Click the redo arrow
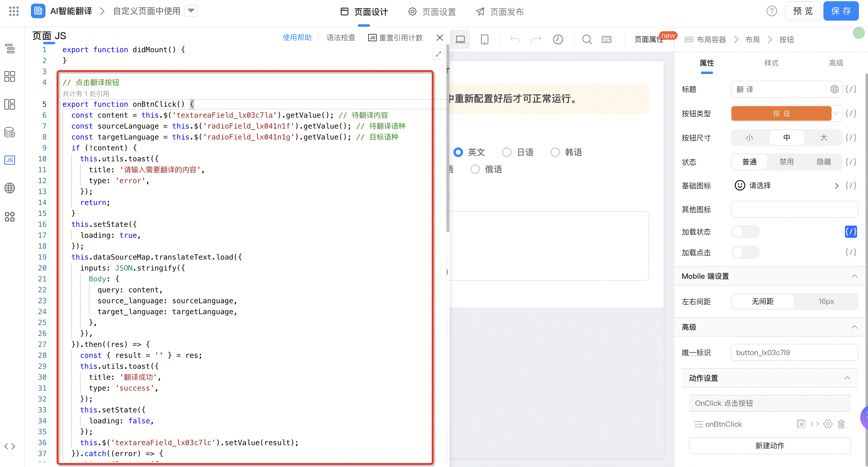Screen dimensions: 868x467 point(536,39)
